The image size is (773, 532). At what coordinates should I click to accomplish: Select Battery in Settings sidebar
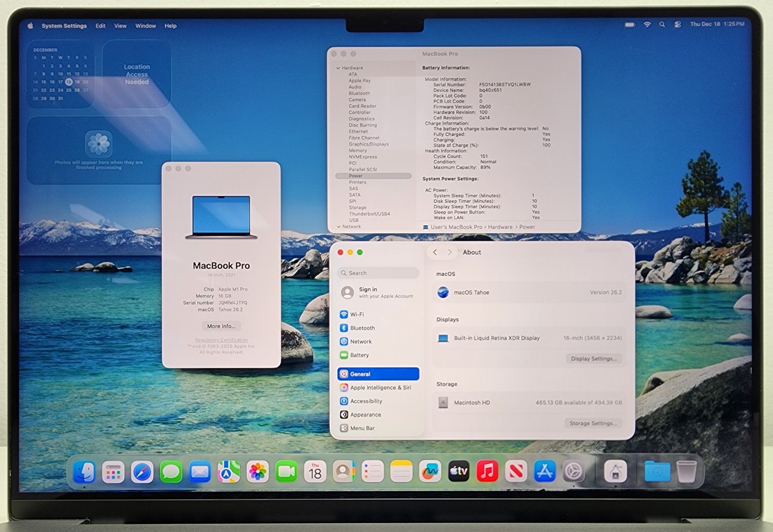[x=378, y=355]
